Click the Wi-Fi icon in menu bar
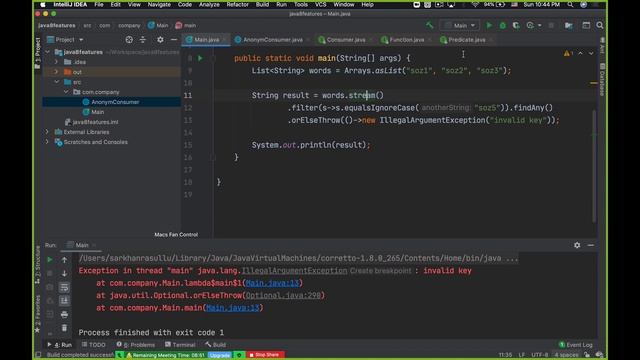This screenshot has height=360, width=640. (x=475, y=4)
